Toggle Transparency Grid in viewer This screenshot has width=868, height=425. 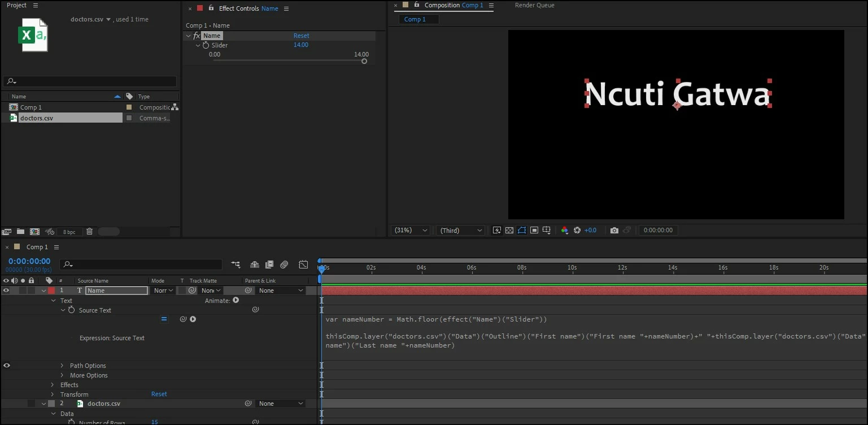click(509, 230)
